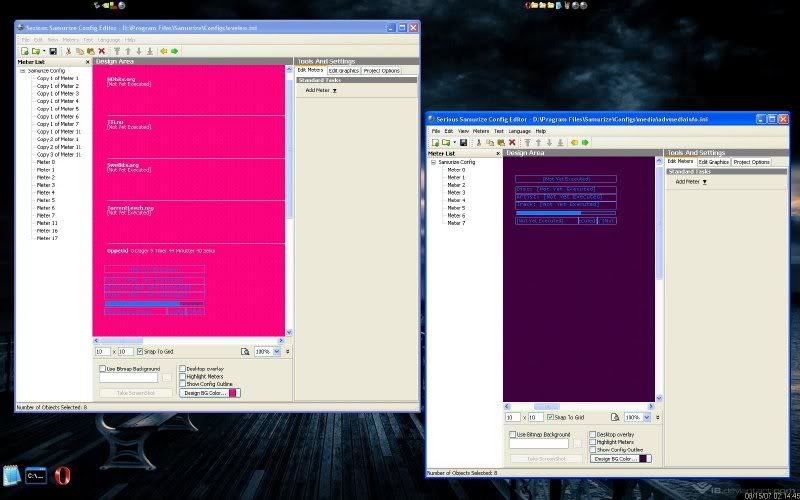Click red X delete icon in left window

point(102,51)
